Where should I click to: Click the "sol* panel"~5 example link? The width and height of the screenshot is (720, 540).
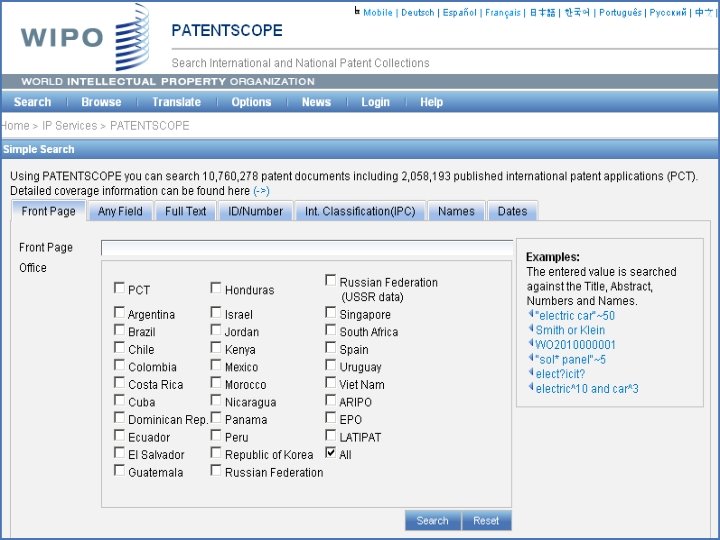point(570,360)
